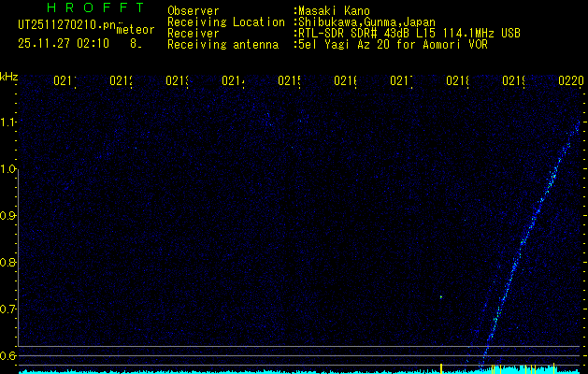This screenshot has width=588, height=374.
Task: Click the 0212 time marker
Action: [122, 80]
